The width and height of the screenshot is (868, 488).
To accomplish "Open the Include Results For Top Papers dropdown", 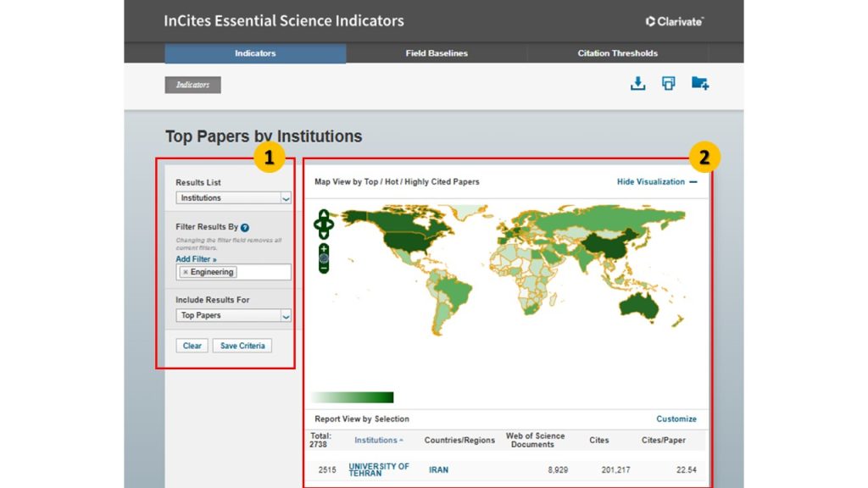I will coord(233,315).
